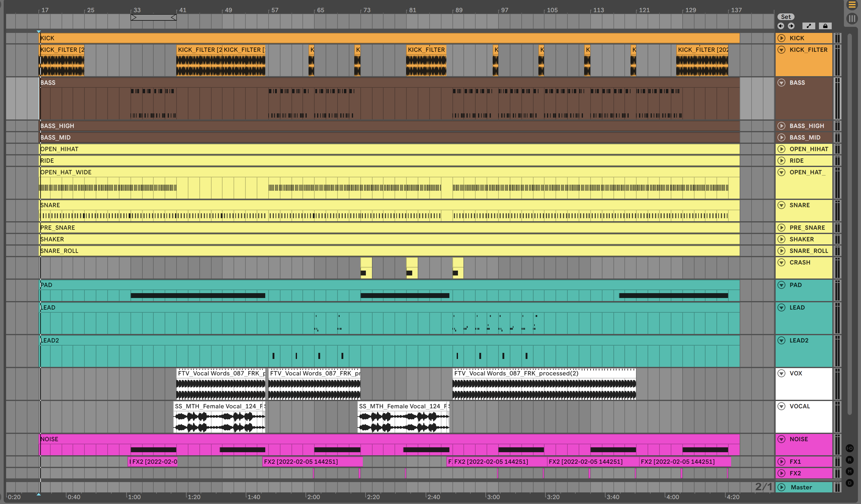Unfold the SHAKER track
Screen dimensions: 861x504
[781, 240]
